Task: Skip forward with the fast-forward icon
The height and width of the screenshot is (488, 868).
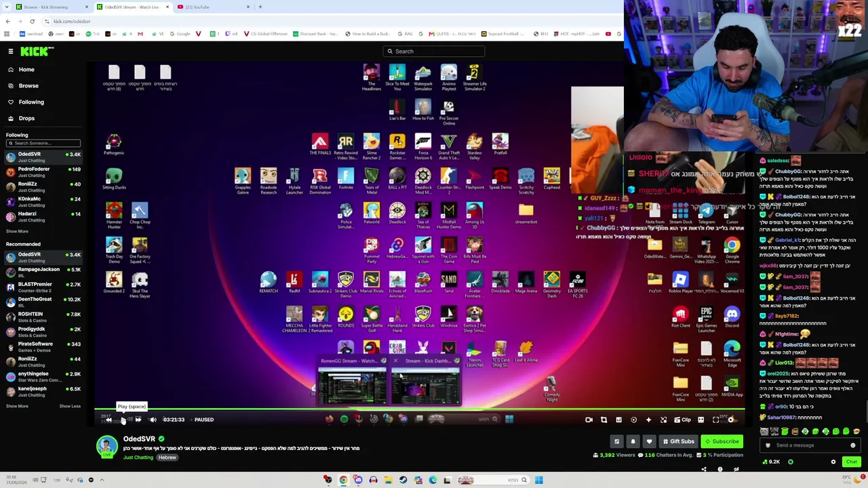Action: click(x=138, y=420)
